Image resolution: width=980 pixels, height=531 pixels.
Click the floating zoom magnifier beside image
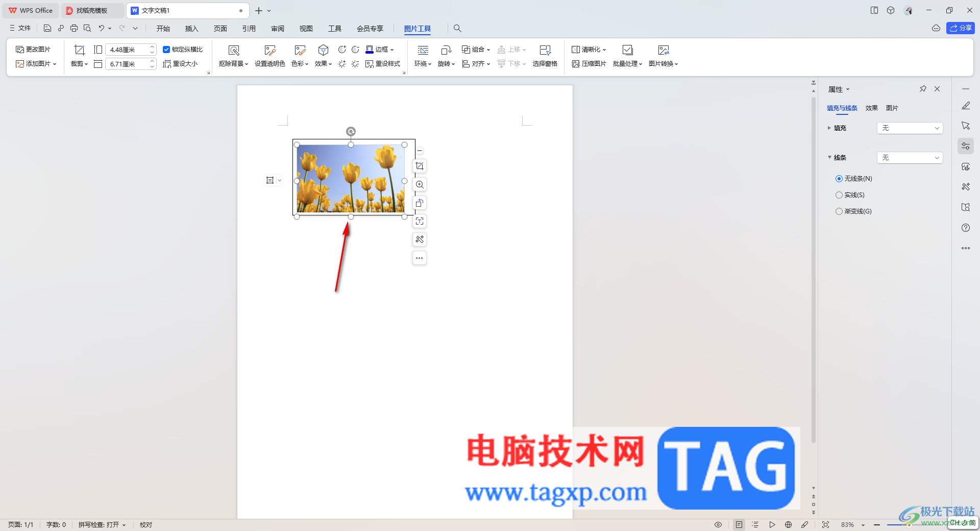point(420,184)
